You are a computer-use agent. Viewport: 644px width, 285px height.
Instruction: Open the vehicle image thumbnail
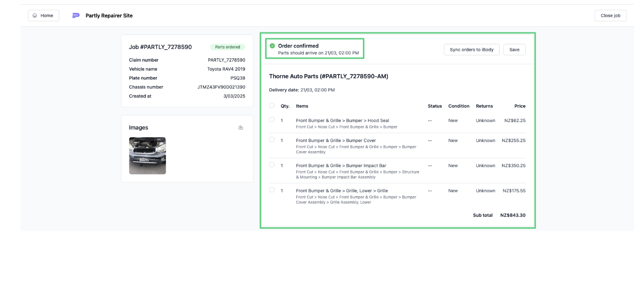pyautogui.click(x=147, y=156)
